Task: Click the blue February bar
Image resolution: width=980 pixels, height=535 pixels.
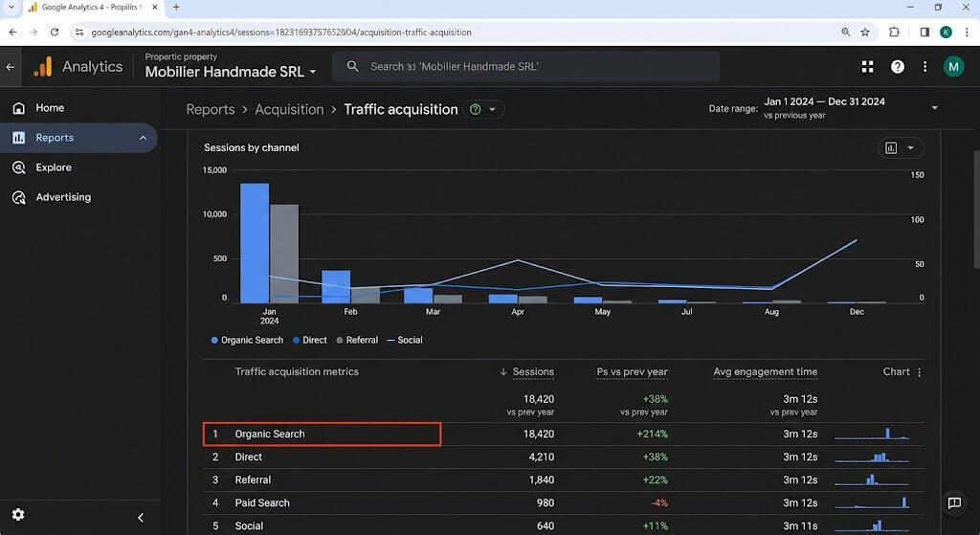Action: click(x=336, y=287)
